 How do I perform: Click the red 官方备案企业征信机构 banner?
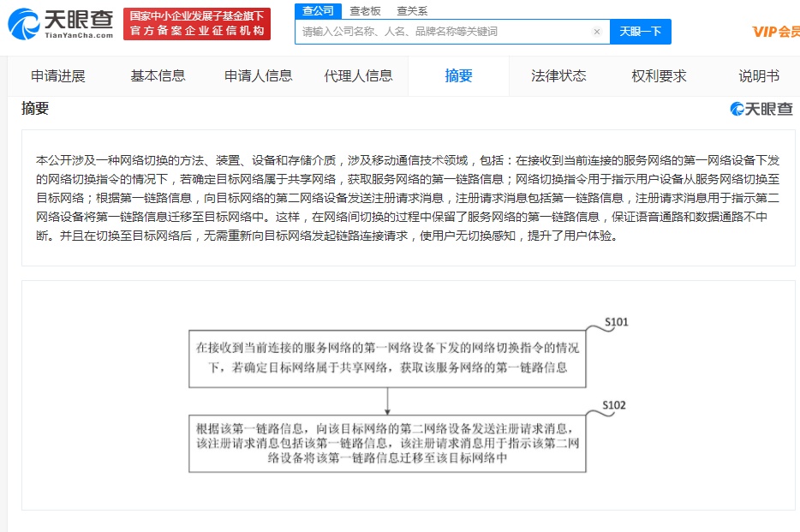point(197,23)
